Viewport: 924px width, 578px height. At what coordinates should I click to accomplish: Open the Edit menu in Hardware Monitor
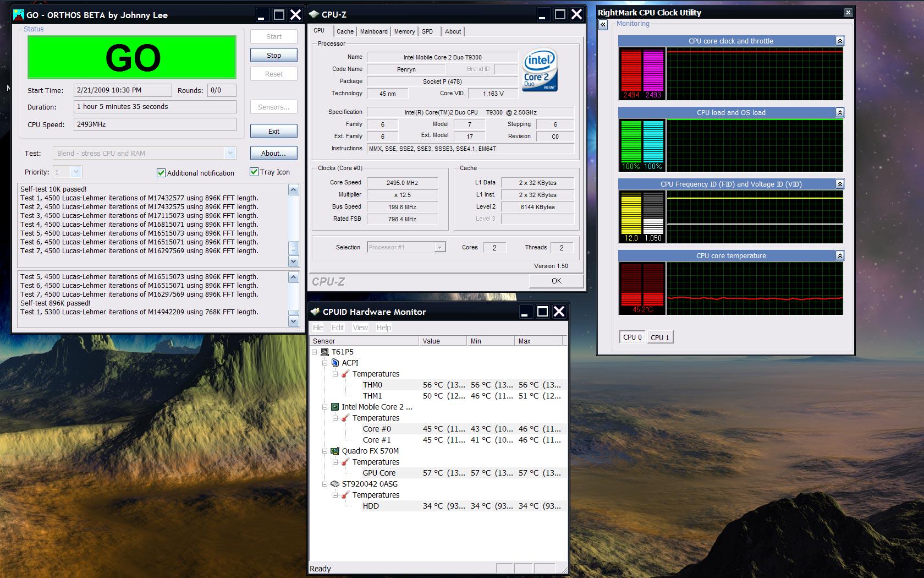[x=338, y=328]
